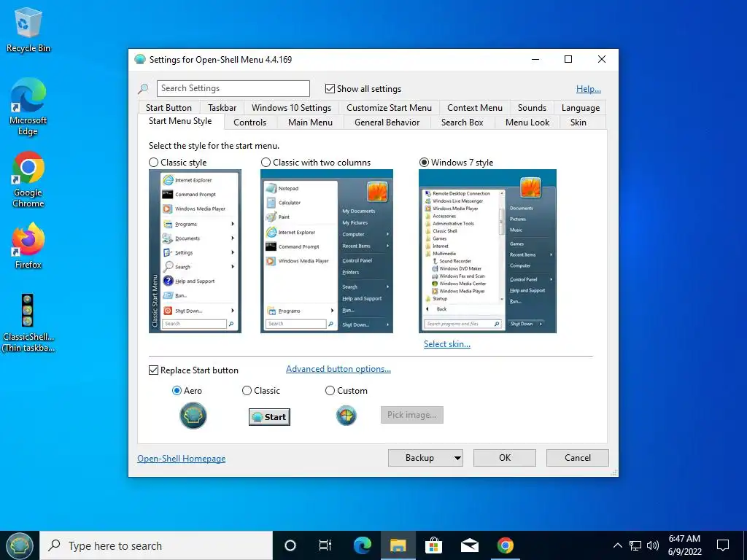This screenshot has width=747, height=560.
Task: Open the Language tab
Action: pyautogui.click(x=580, y=108)
